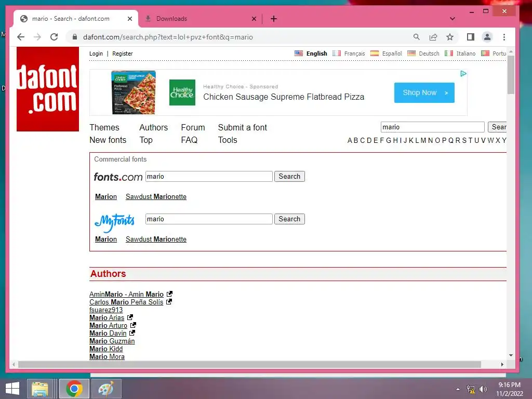This screenshot has height=399, width=532.
Task: Click the dafont search input with mario
Action: [x=433, y=127]
